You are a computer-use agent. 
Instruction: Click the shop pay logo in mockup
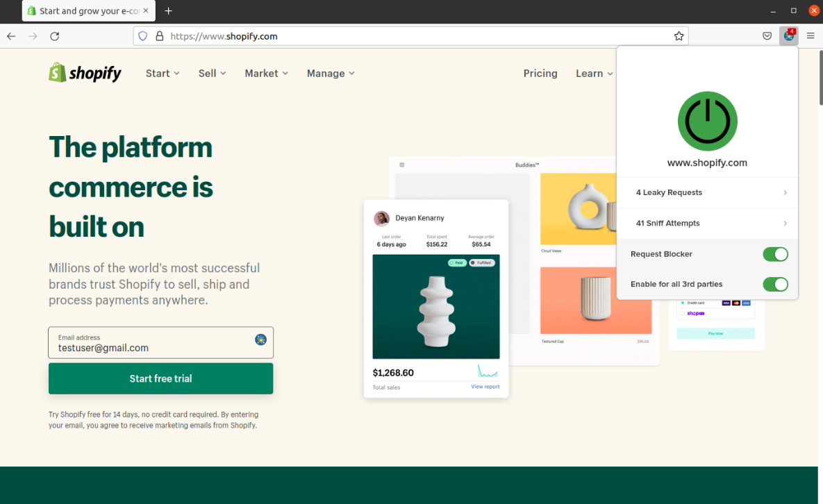(695, 313)
